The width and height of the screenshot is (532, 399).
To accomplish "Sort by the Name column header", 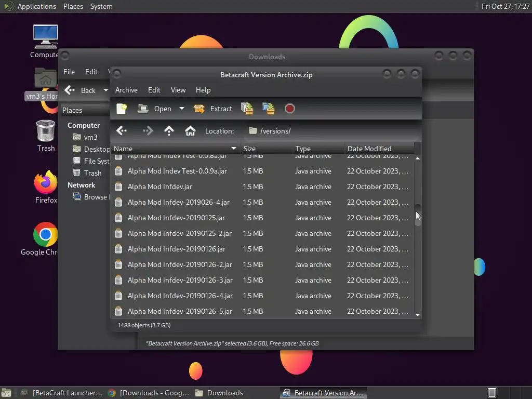I will (x=175, y=149).
